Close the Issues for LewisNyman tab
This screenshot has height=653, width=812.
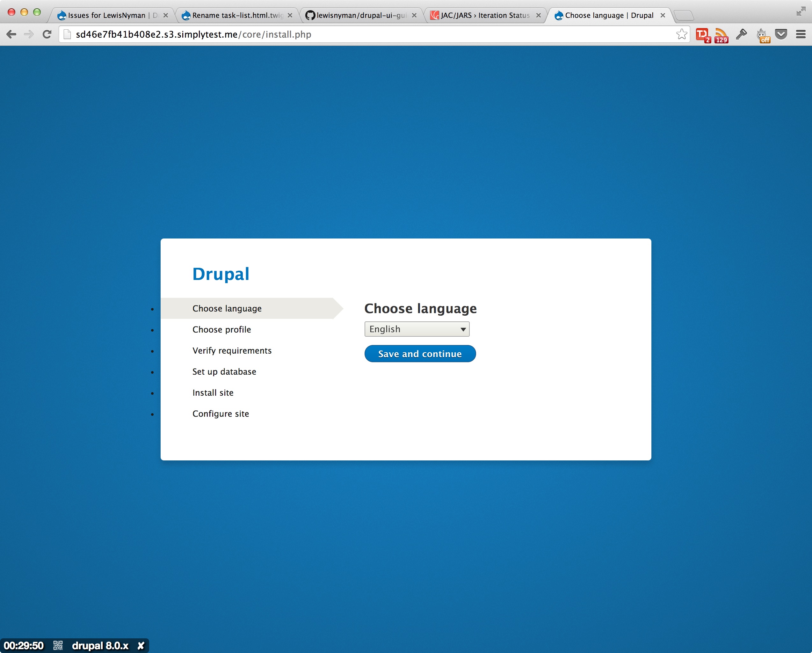coord(166,15)
